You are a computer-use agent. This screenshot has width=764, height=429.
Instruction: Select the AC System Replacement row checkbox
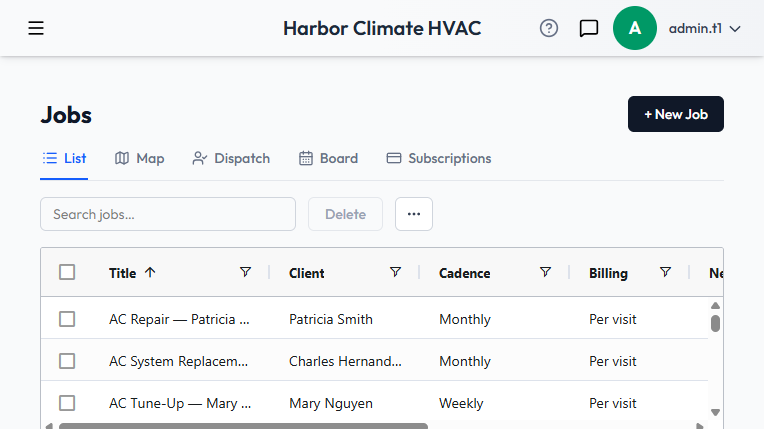(x=67, y=361)
